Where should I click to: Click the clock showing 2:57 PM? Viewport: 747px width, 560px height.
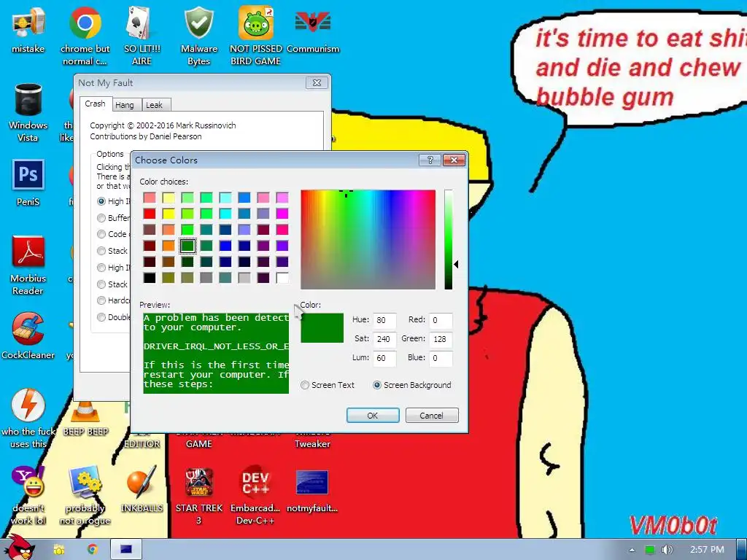pyautogui.click(x=707, y=550)
